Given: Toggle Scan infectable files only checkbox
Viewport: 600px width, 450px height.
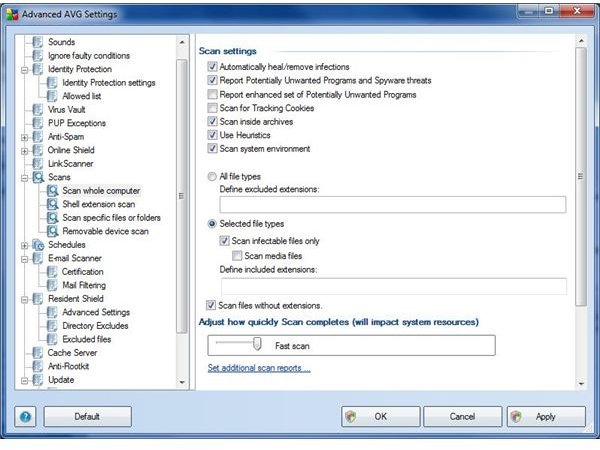Looking at the screenshot, I should (x=224, y=241).
